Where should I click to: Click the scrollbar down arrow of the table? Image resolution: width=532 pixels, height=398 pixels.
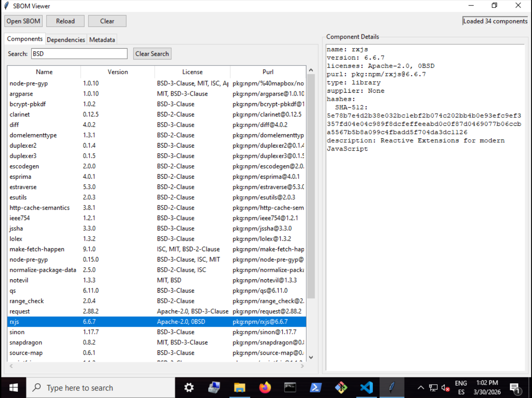(x=311, y=357)
